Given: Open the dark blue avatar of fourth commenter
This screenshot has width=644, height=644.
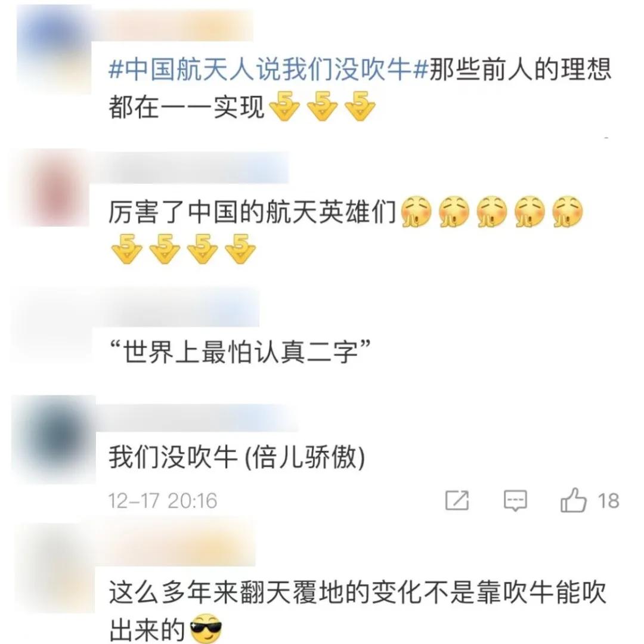Looking at the screenshot, I should 55,438.
